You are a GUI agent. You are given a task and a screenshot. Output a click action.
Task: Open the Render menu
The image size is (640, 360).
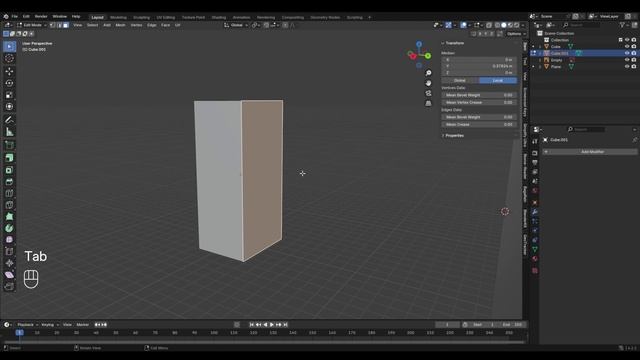coord(41,17)
